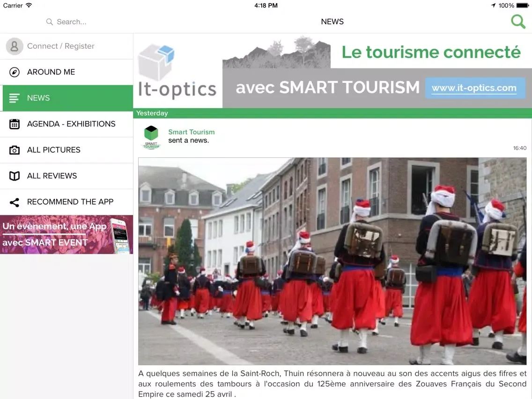
Task: Click the news lines icon
Action: tap(14, 98)
